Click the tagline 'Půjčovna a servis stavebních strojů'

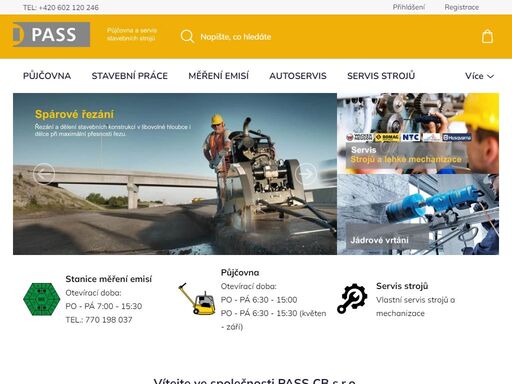[x=132, y=34]
